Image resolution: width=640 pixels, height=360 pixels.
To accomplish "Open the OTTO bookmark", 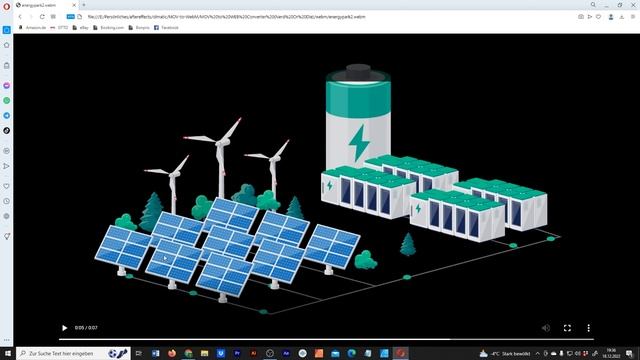I will (x=60, y=28).
